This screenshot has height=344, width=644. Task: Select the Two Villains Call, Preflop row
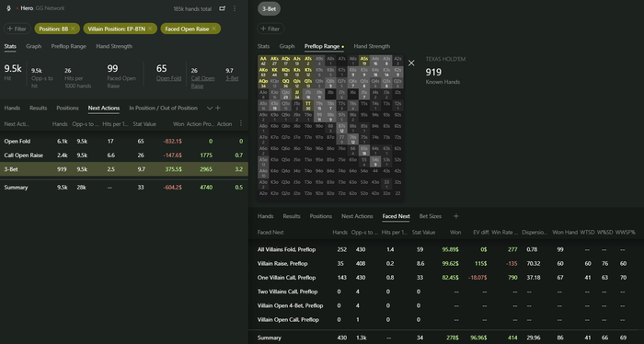click(x=446, y=292)
